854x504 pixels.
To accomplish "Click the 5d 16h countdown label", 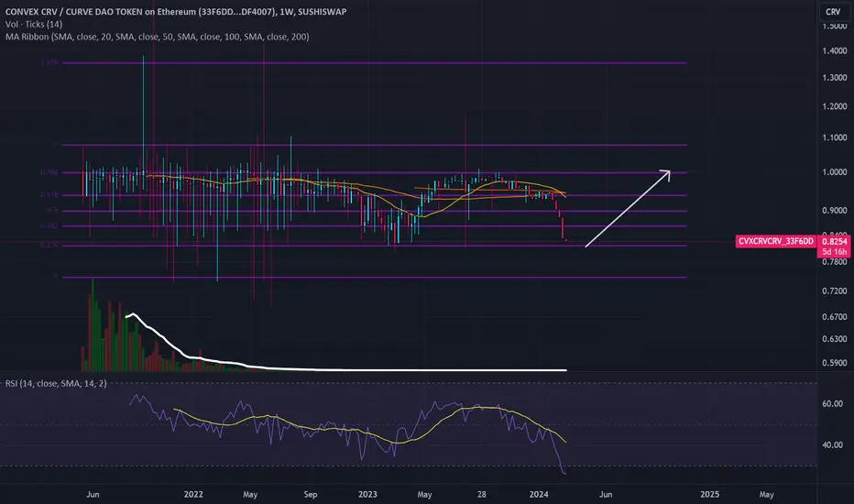I will [835, 252].
